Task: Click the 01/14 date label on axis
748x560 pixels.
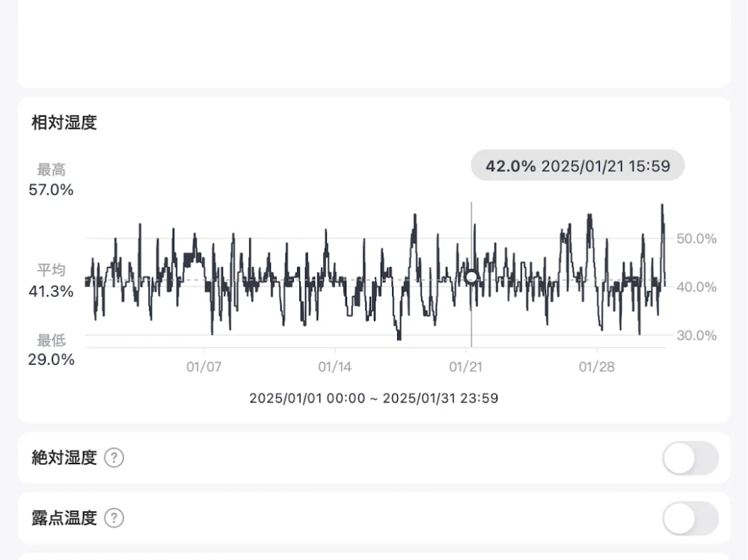Action: pos(335,367)
